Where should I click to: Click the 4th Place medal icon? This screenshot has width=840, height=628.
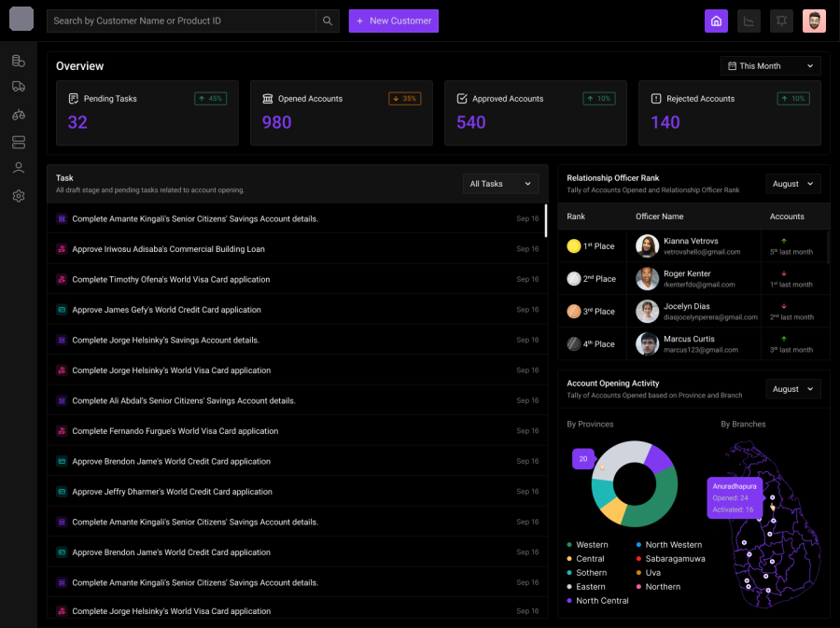coord(574,343)
